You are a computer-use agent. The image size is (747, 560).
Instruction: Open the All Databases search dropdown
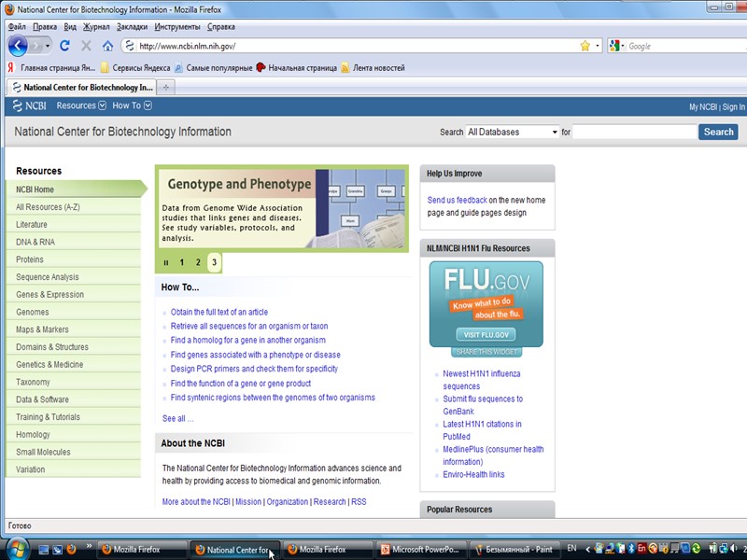512,132
